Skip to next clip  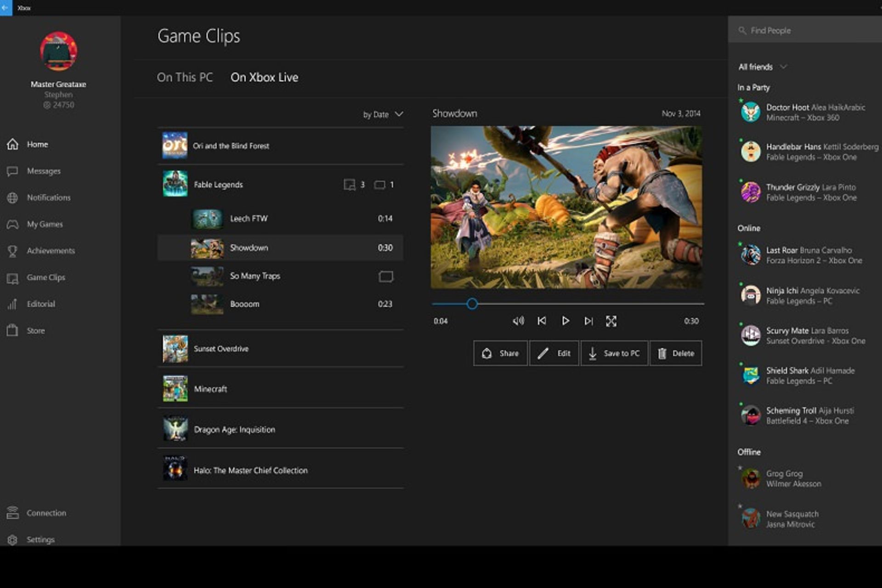click(x=588, y=321)
